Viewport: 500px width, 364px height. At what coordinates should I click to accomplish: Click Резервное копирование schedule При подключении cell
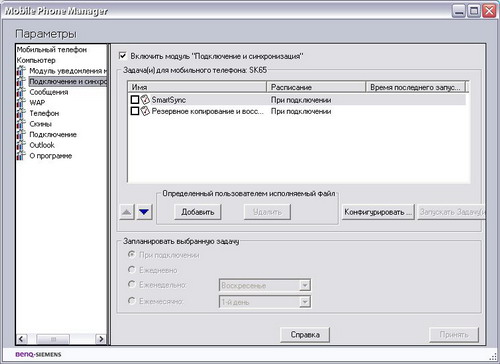tap(301, 111)
